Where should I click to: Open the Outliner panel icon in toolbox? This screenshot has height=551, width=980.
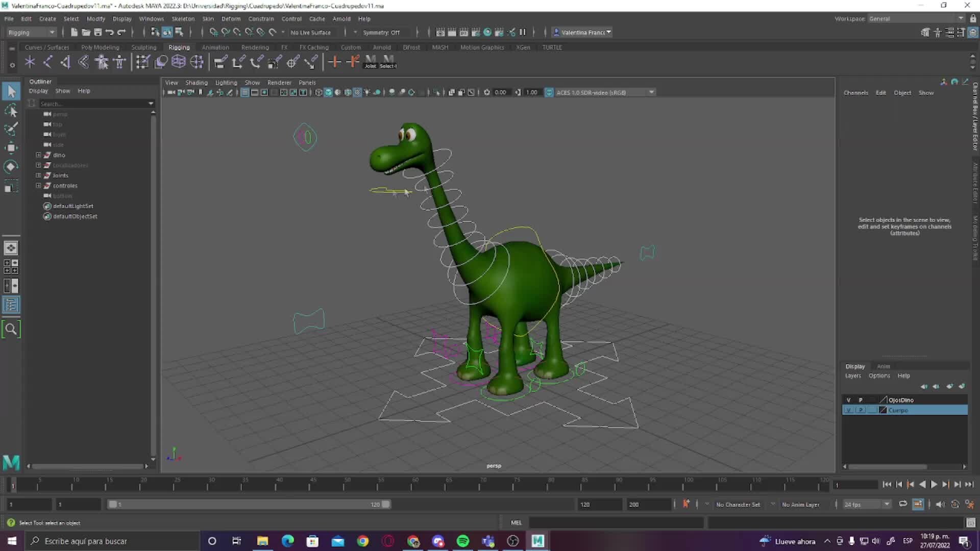pyautogui.click(x=11, y=305)
